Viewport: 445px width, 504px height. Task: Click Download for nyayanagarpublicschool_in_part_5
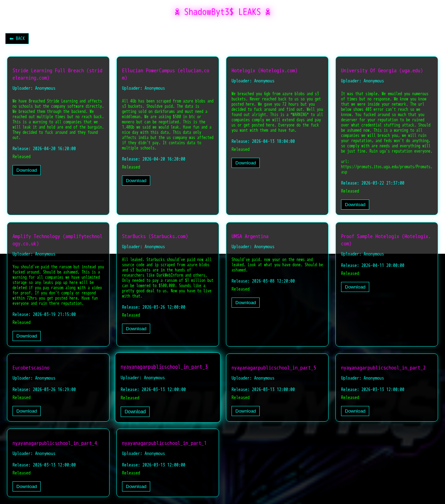coord(245,411)
